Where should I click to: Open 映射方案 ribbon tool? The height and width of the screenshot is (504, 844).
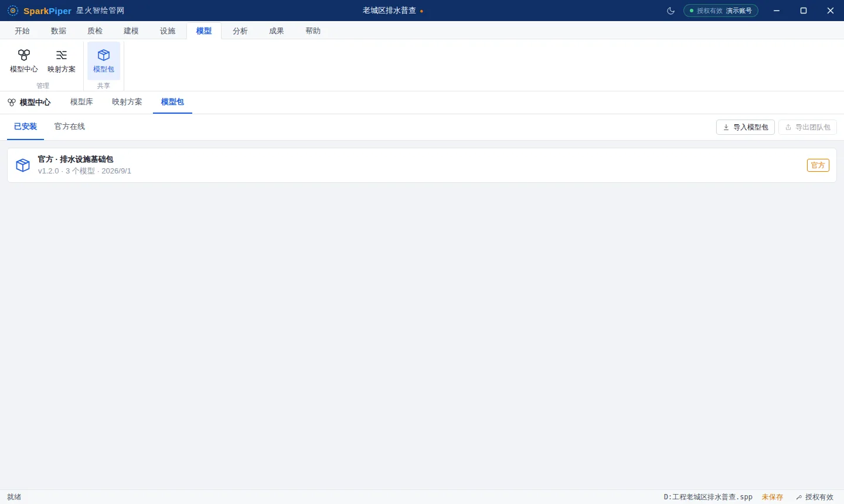62,61
